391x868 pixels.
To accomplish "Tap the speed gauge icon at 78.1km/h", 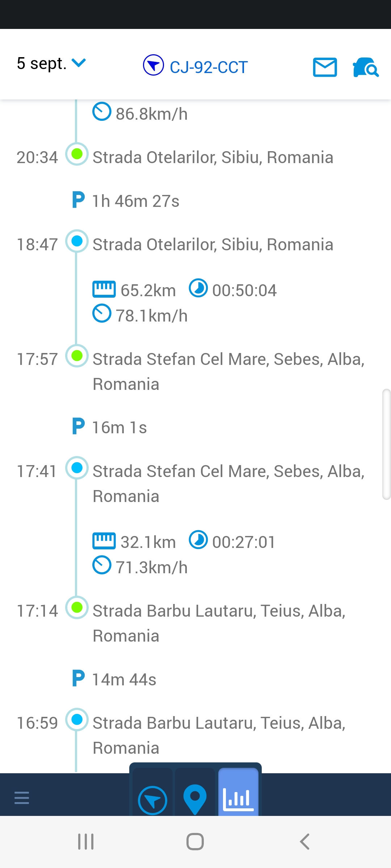I will pyautogui.click(x=102, y=313).
